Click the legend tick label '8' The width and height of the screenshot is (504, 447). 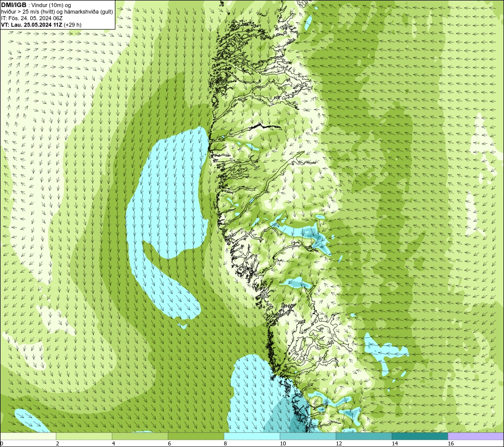tap(225, 443)
